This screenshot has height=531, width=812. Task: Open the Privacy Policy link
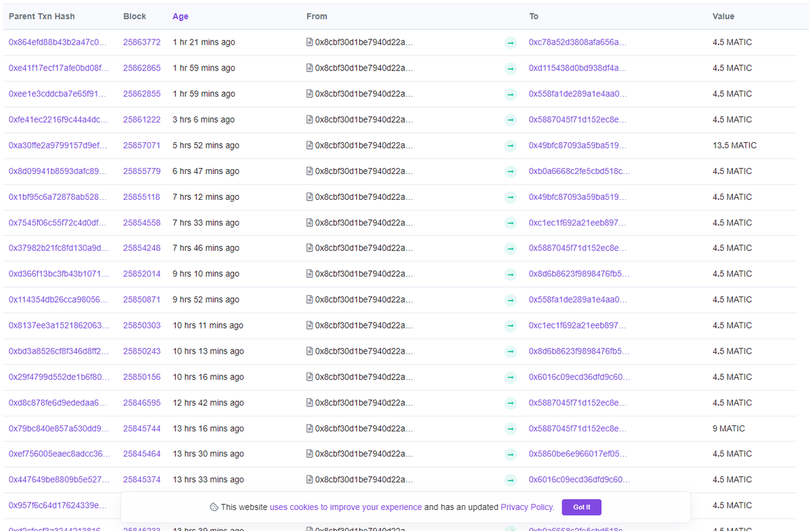click(526, 507)
